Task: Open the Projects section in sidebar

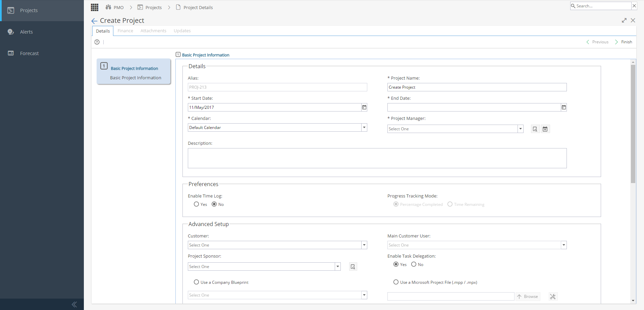Action: [28, 10]
